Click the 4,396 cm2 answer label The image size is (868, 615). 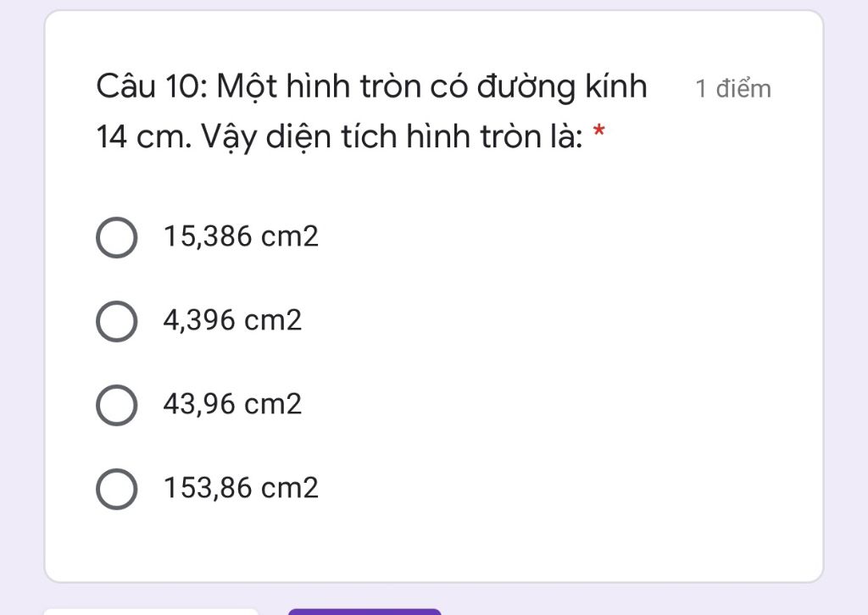point(232,320)
